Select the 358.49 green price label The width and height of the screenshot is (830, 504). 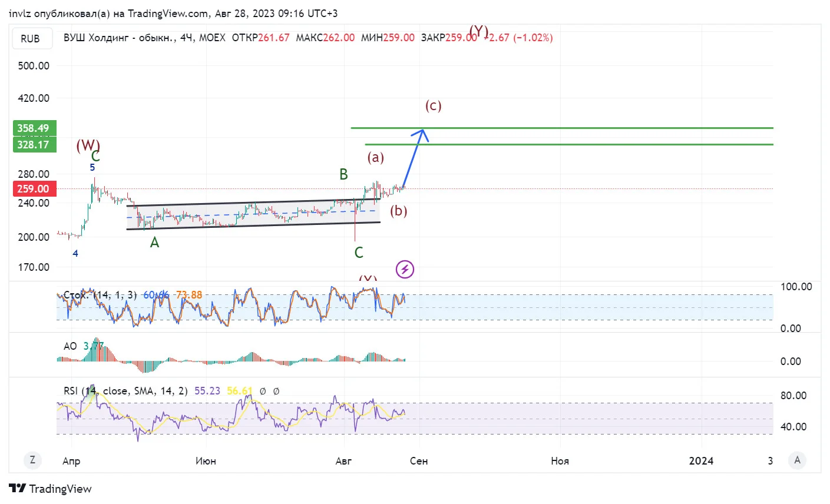[34, 128]
